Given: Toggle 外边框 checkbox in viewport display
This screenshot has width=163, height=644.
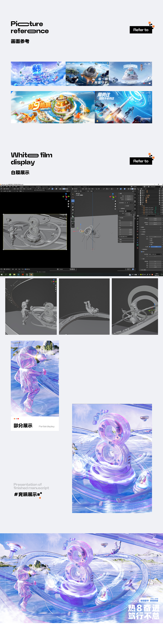Looking at the screenshot, I should pos(150,247).
